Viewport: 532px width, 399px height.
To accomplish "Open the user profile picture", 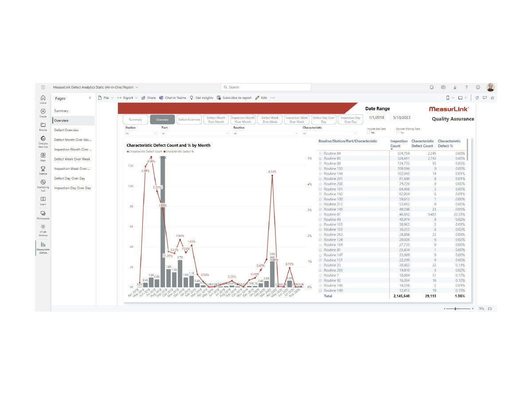I will point(490,87).
